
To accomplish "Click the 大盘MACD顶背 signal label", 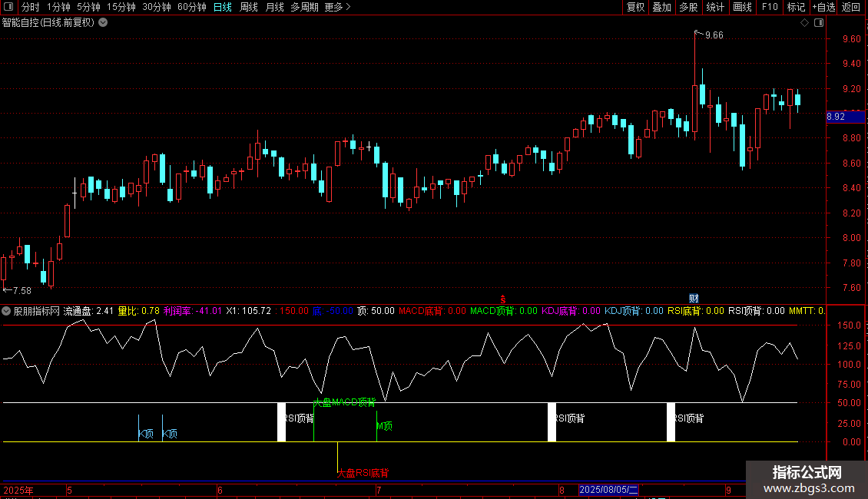I will 344,402.
